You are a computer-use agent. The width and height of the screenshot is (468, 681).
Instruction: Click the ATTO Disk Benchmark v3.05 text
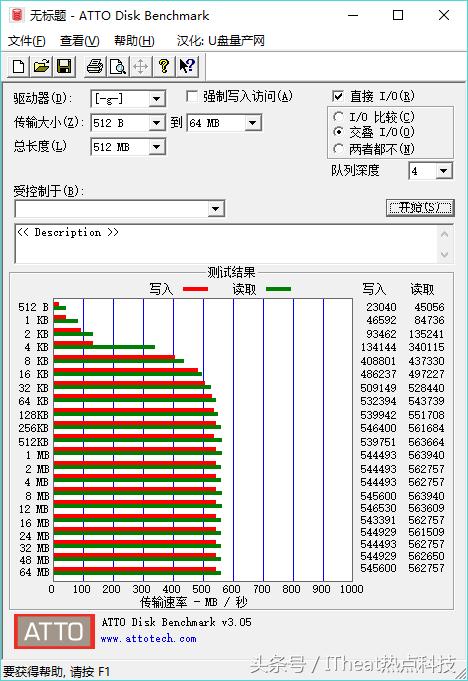click(176, 622)
